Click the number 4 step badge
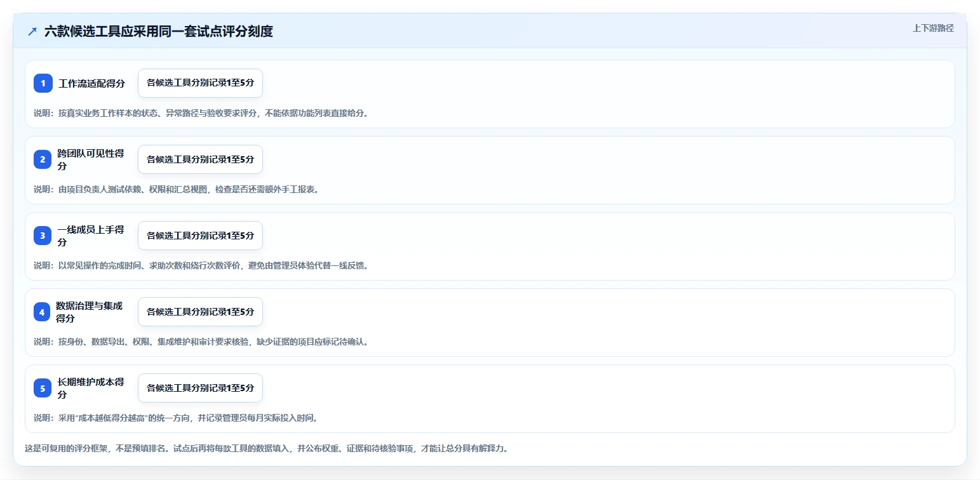 (x=42, y=312)
